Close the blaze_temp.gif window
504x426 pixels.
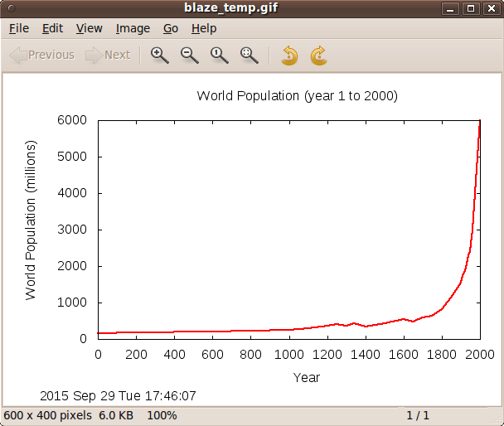pos(491,8)
